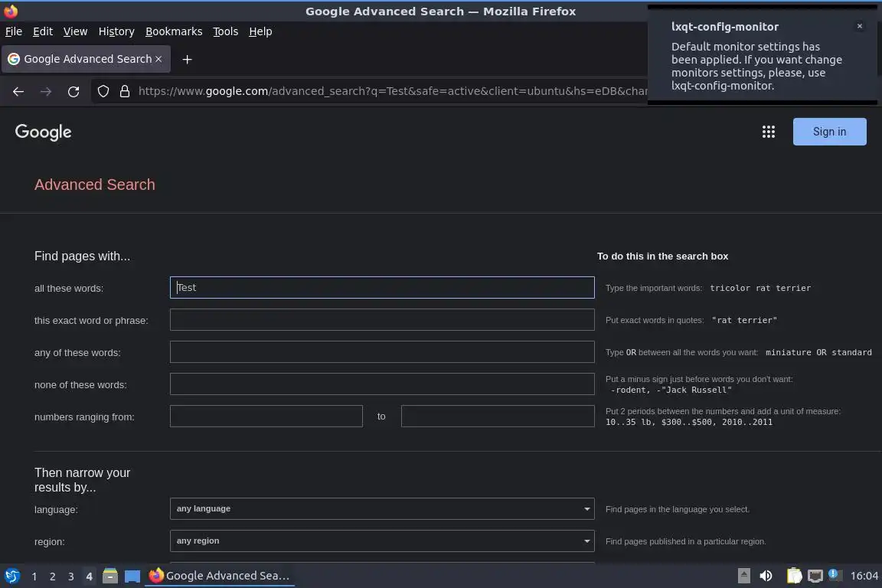Image resolution: width=882 pixels, height=588 pixels.
Task: Open the LXQt application menu icon
Action: click(11, 576)
